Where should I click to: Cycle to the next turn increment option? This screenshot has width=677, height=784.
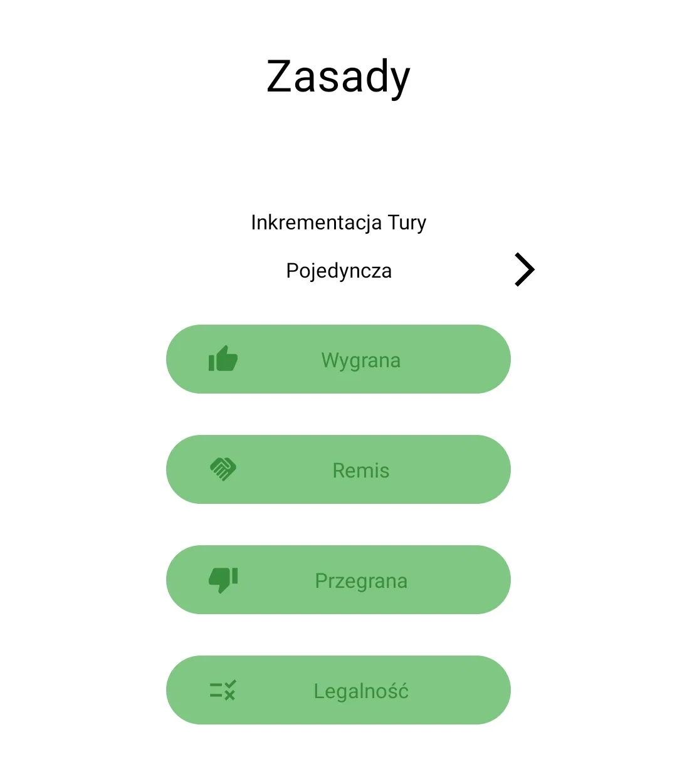click(x=524, y=270)
